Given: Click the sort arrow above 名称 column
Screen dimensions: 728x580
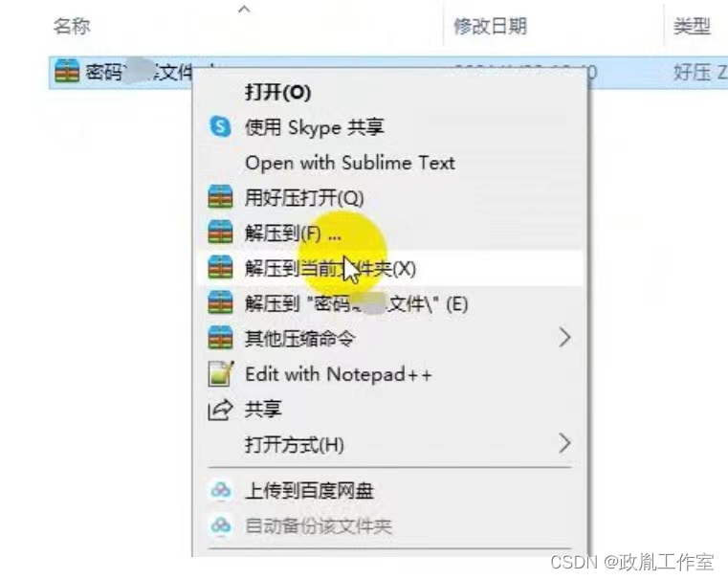Looking at the screenshot, I should [x=244, y=9].
